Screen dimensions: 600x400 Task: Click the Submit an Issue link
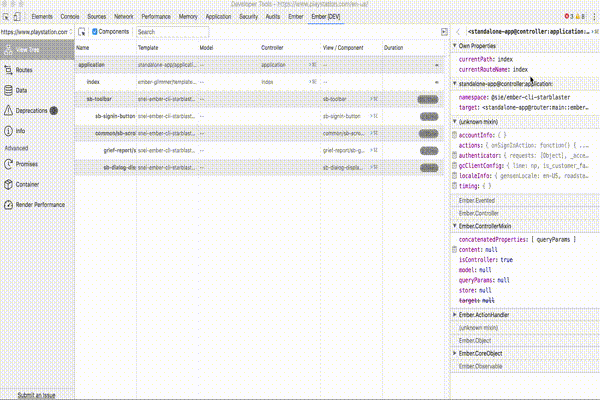click(x=37, y=395)
